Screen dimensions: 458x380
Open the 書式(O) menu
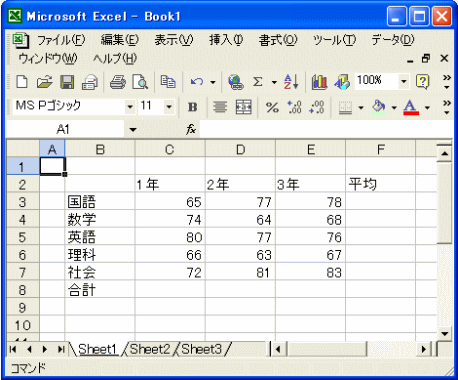278,40
